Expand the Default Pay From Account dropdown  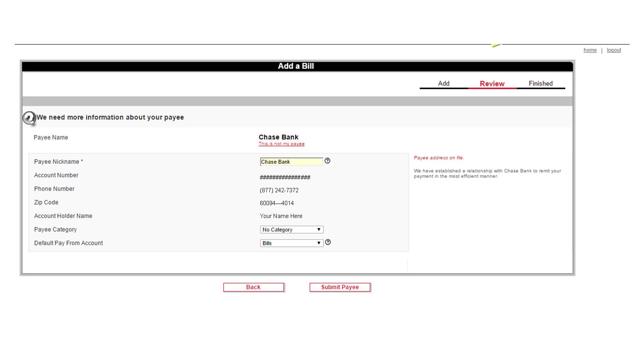(292, 243)
